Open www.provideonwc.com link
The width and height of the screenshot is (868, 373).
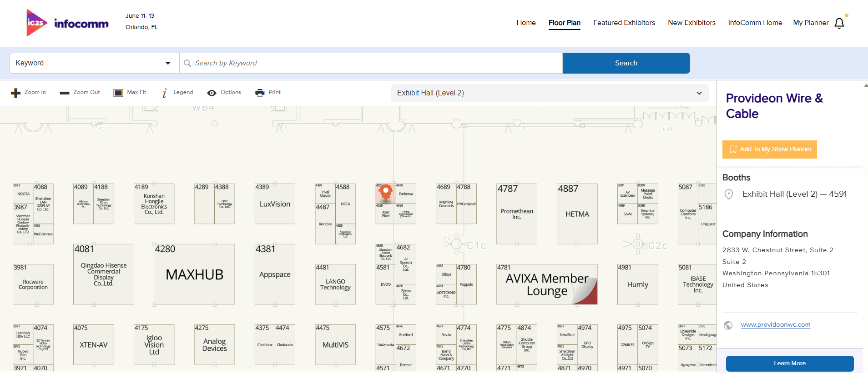point(775,325)
